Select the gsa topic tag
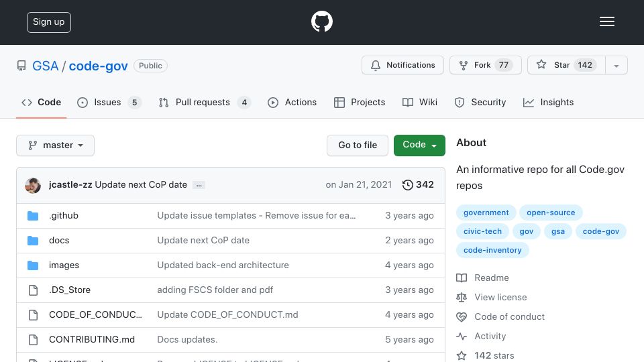The width and height of the screenshot is (644, 362). click(x=558, y=231)
